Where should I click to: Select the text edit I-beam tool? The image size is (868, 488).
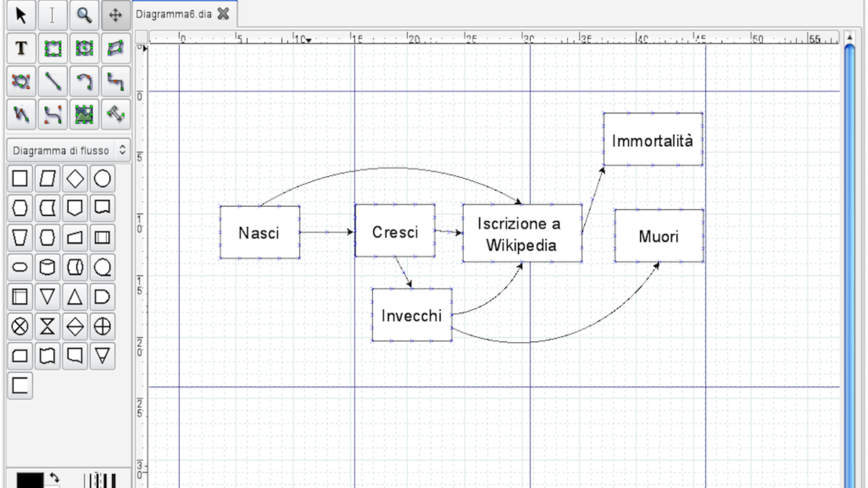(x=53, y=15)
